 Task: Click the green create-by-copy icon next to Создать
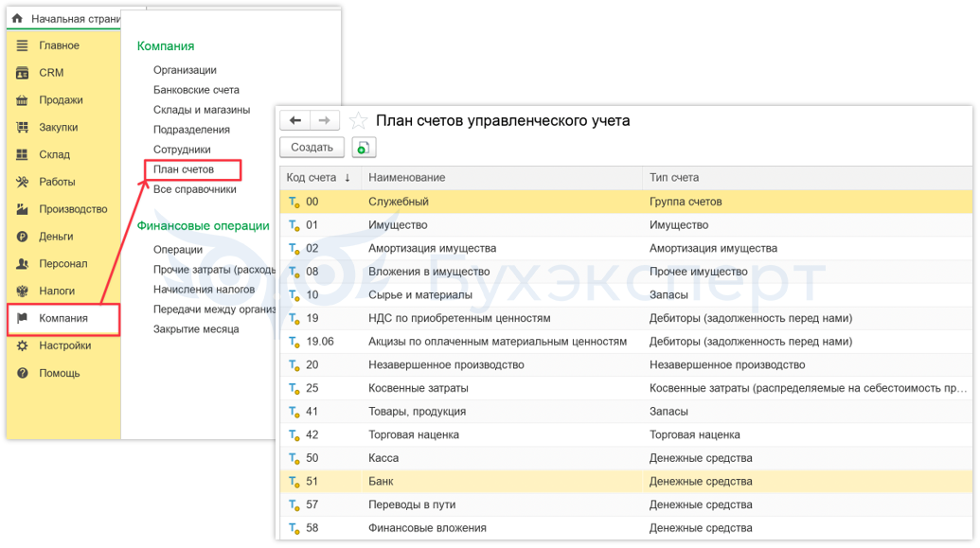pyautogui.click(x=364, y=148)
